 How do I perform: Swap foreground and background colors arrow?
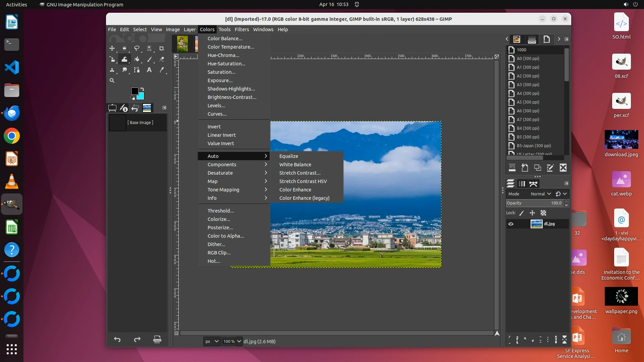point(142,89)
